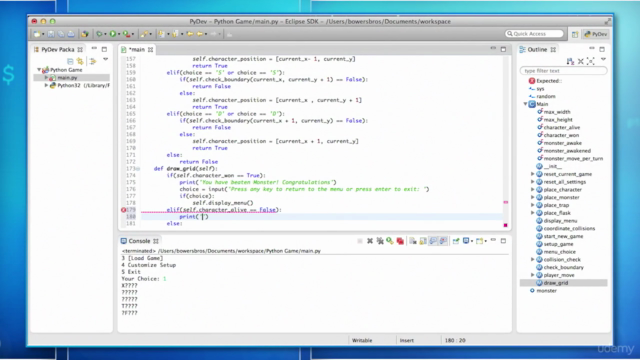
Task: Click the pink overview ruler marker
Action: point(506,202)
